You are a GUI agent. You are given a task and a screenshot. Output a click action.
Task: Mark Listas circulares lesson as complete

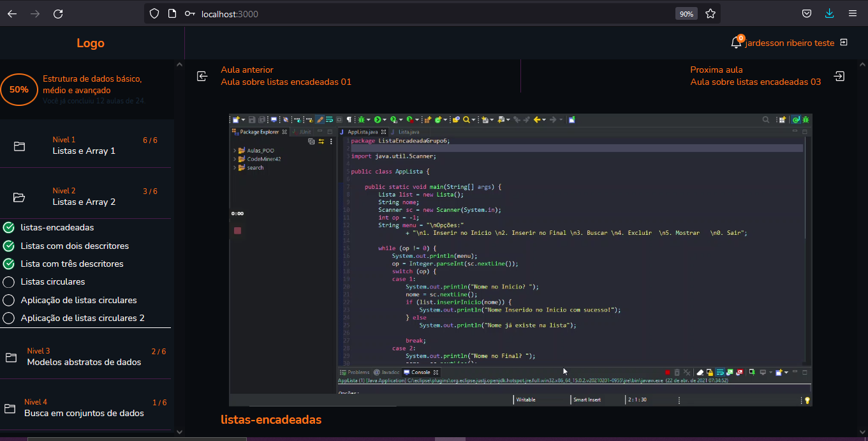(9, 281)
